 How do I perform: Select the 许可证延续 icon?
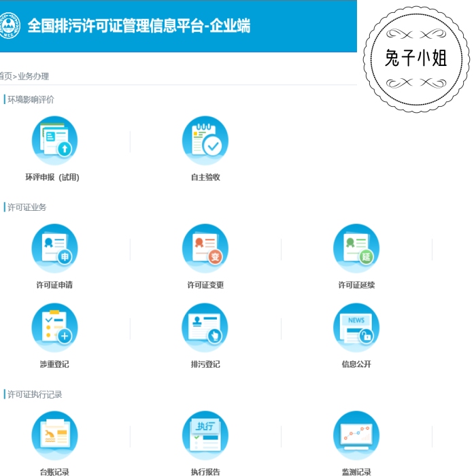point(356,248)
